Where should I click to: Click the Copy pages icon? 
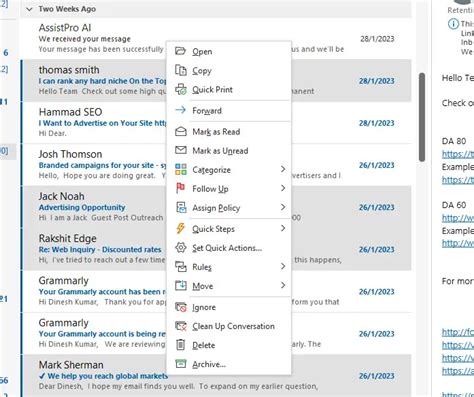click(180, 70)
